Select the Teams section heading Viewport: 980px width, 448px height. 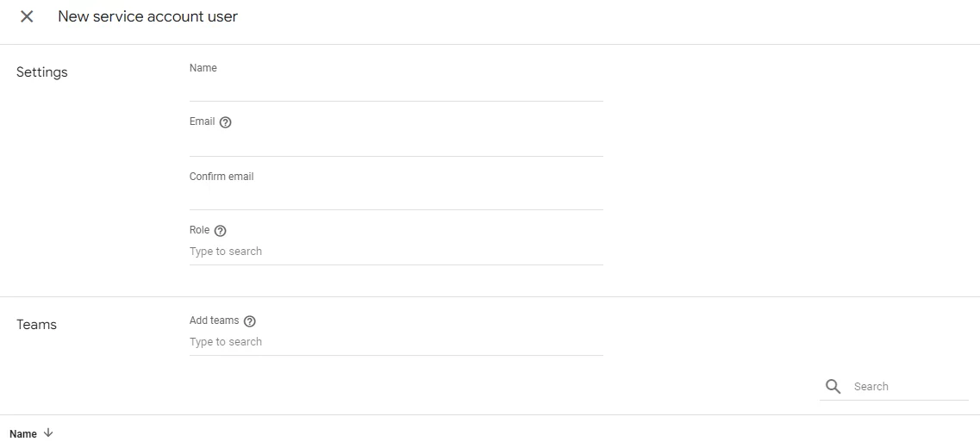[x=36, y=325]
